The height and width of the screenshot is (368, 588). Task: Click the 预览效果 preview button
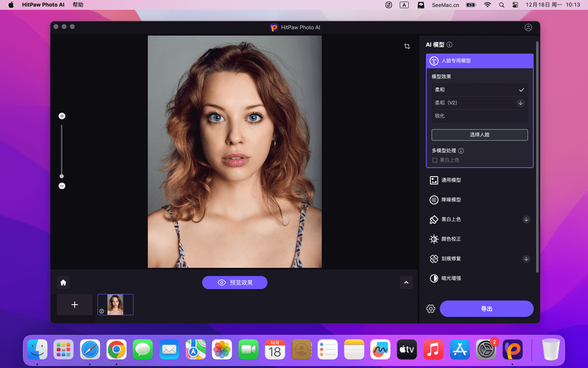(x=235, y=283)
